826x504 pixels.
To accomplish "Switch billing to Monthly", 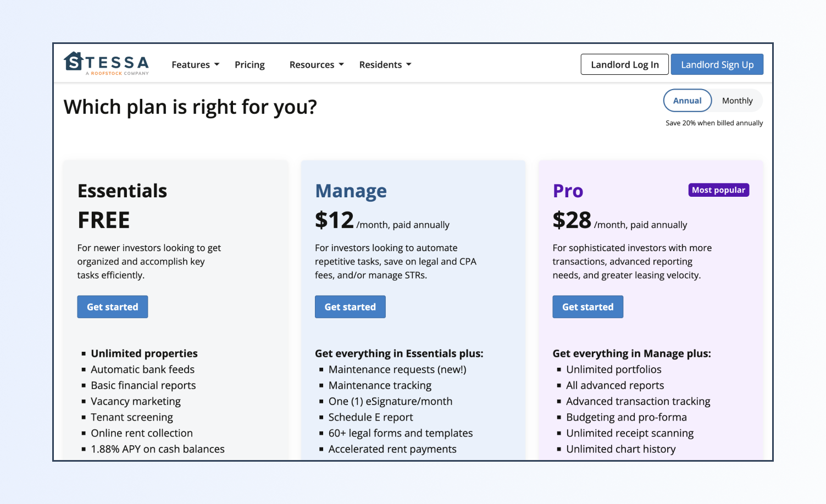I will tap(737, 101).
